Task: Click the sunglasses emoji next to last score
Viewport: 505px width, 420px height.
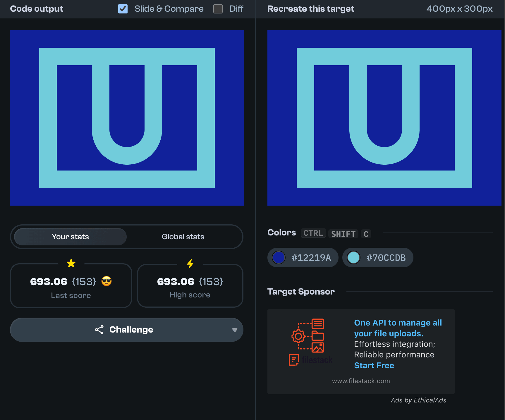Action: tap(107, 281)
